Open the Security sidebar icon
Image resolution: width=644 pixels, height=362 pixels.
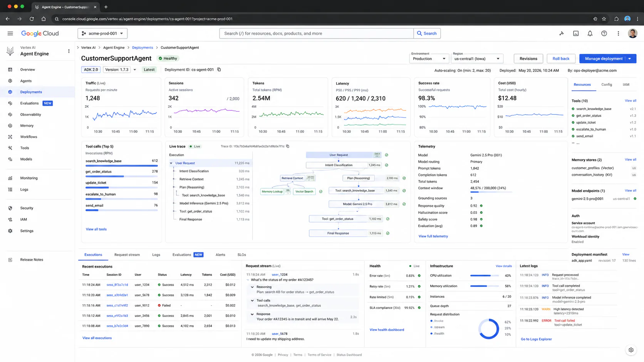coord(10,208)
